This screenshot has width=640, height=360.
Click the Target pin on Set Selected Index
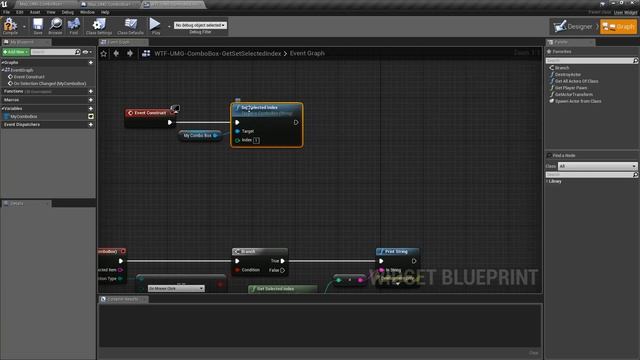[237, 131]
